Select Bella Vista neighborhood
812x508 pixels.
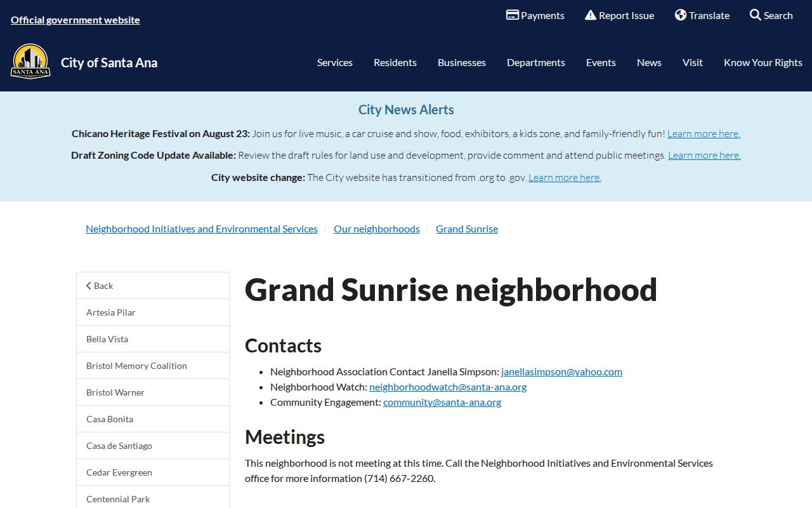click(x=153, y=339)
